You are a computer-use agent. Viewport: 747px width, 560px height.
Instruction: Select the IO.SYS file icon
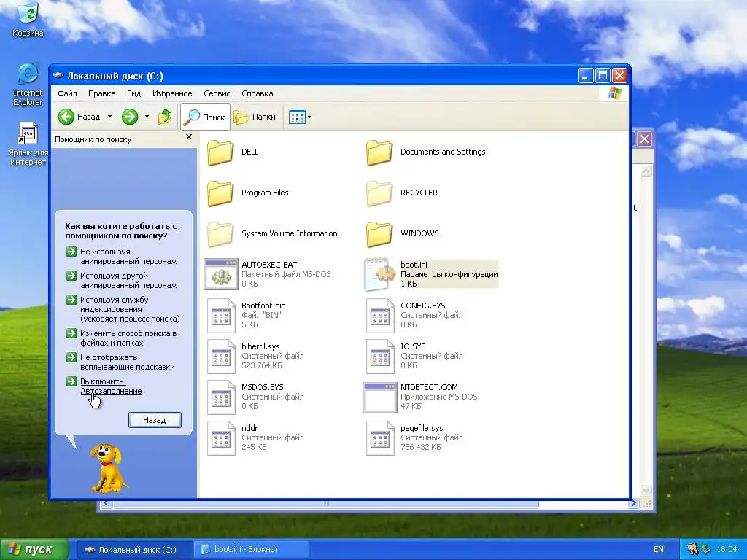(380, 356)
